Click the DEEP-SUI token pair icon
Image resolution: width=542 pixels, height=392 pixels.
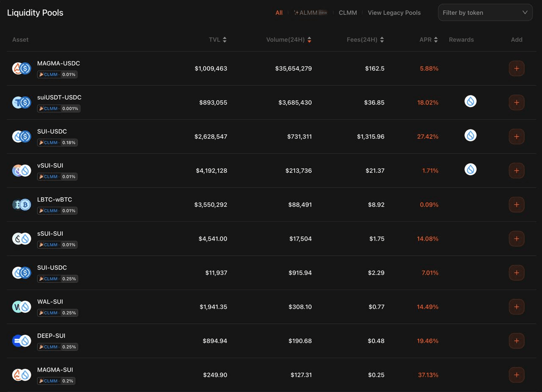pyautogui.click(x=22, y=341)
